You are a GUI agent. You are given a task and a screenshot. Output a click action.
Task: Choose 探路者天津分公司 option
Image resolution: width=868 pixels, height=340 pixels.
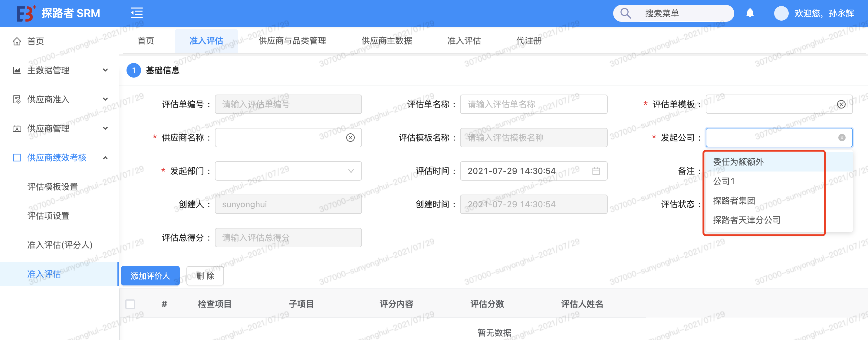pyautogui.click(x=746, y=220)
